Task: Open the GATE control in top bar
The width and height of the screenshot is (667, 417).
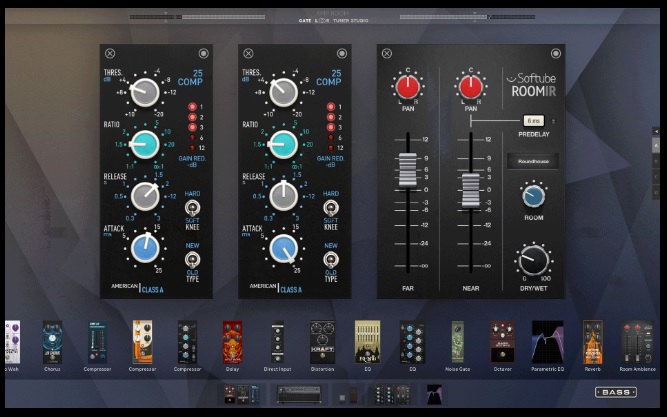Action: point(305,20)
